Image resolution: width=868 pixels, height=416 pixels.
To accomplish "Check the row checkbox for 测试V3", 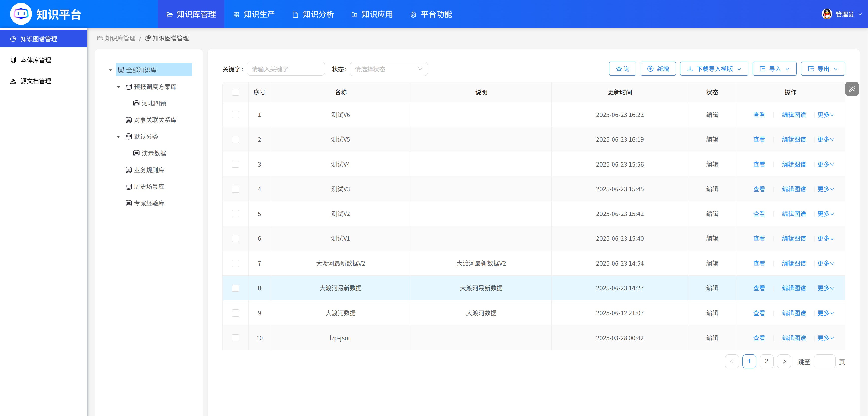I will click(x=235, y=189).
